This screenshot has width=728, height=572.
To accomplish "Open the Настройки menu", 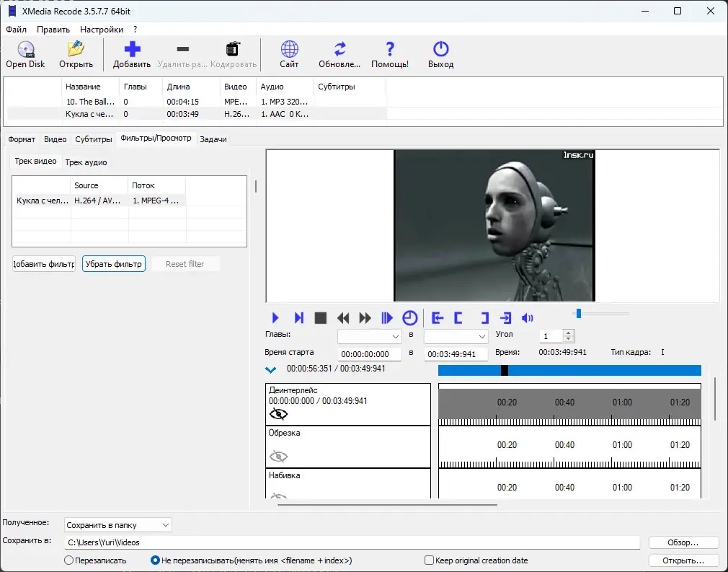I will tap(101, 30).
